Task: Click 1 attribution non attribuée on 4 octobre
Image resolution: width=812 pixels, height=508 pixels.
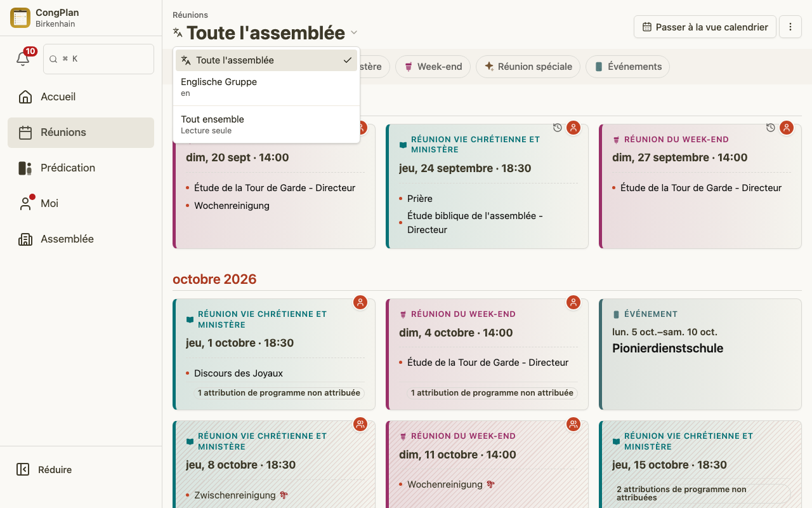Action: pyautogui.click(x=492, y=393)
